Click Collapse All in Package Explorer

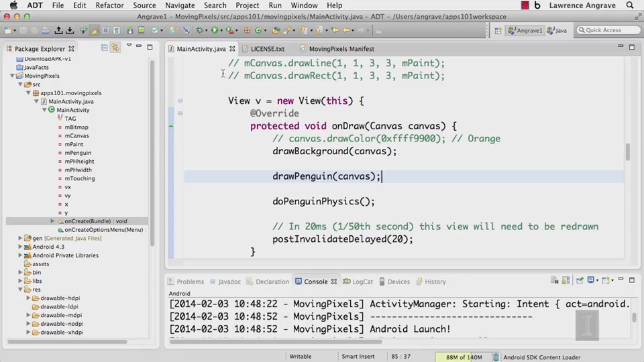click(105, 48)
